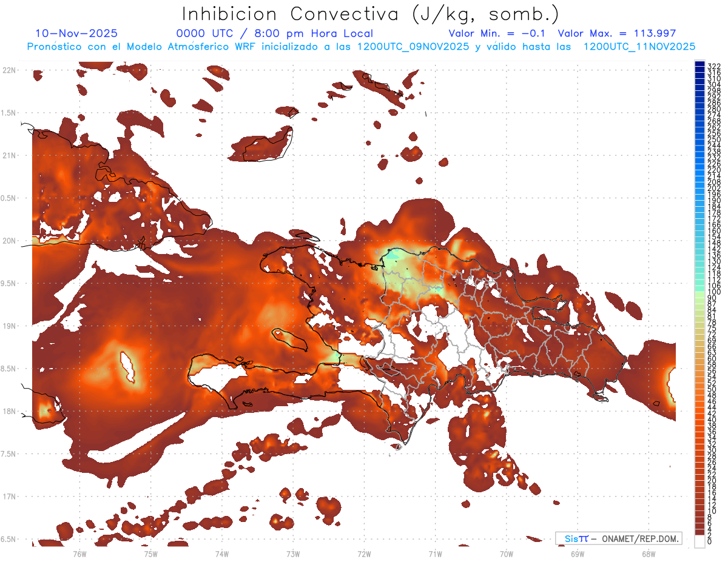
Task: Click the darkest blue swatch atop the colorbar
Action: [x=699, y=64]
